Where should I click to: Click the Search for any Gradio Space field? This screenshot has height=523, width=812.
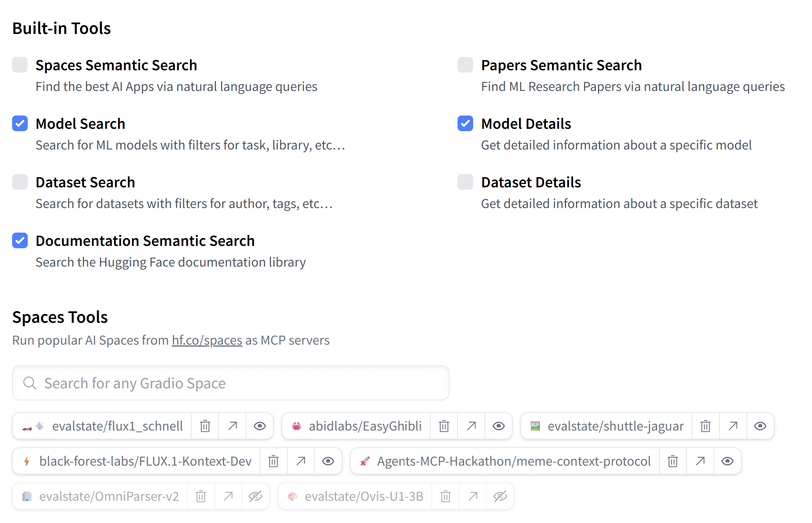pyautogui.click(x=231, y=383)
